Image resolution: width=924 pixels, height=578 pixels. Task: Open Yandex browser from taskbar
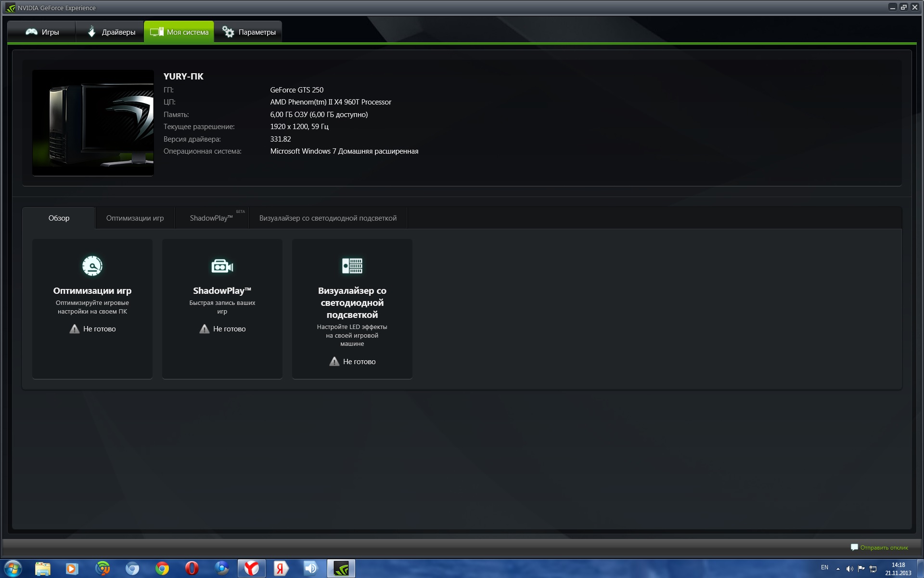[251, 568]
